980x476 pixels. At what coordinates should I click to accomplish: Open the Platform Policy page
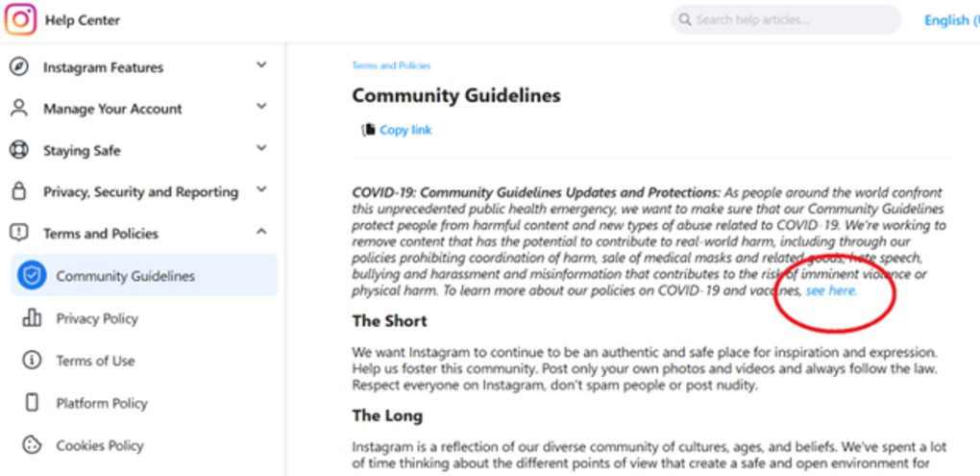click(x=102, y=403)
